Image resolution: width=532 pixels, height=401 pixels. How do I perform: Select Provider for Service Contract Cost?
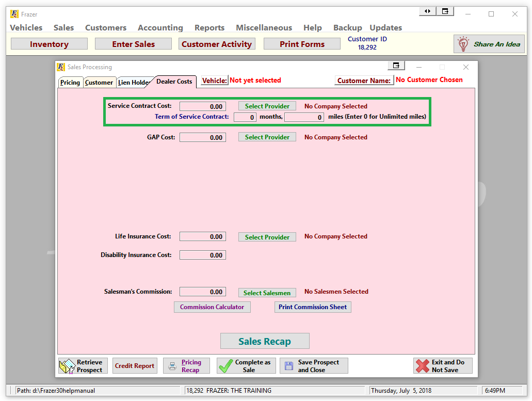click(x=267, y=106)
